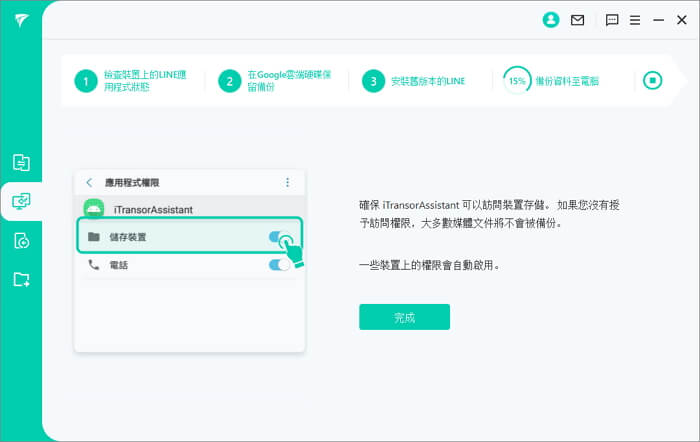Click the iTransorAssistant android app icon
The height and width of the screenshot is (442, 700).
pyautogui.click(x=94, y=209)
